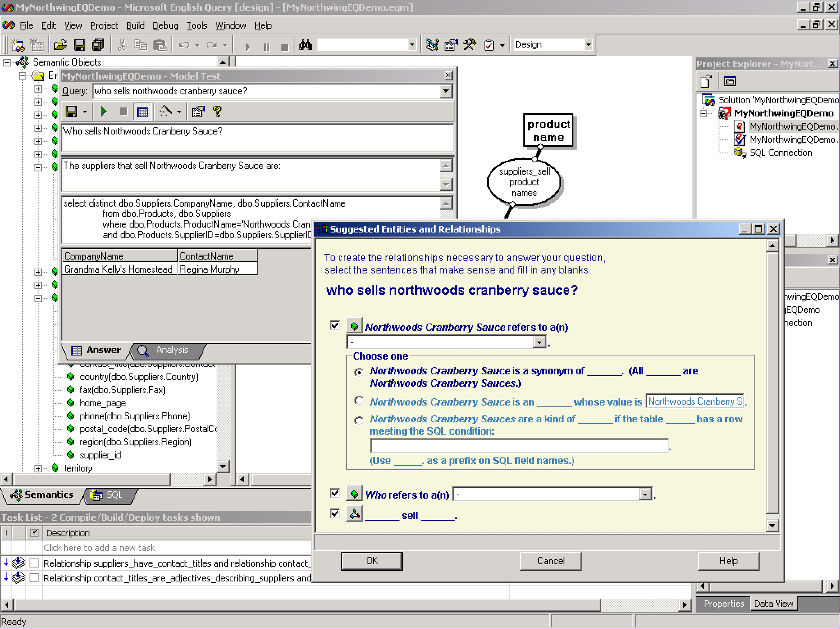840x629 pixels.
Task: Click the Save toolbar icon in main toolbar
Action: pyautogui.click(x=79, y=45)
